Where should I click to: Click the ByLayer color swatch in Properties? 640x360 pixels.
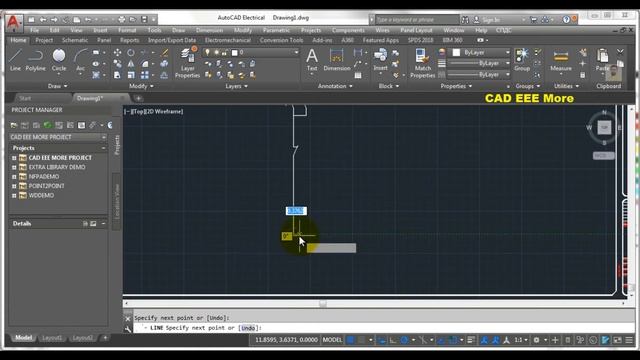456,52
